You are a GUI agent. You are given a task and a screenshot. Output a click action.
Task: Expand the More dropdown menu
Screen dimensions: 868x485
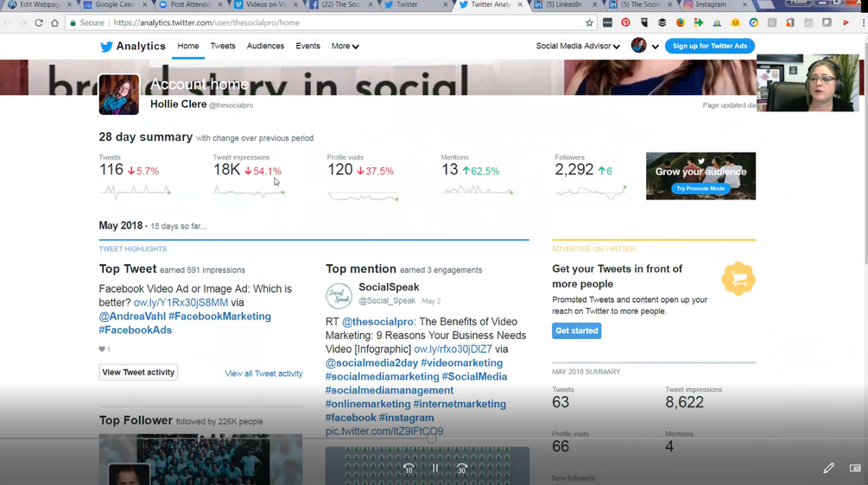(x=345, y=46)
